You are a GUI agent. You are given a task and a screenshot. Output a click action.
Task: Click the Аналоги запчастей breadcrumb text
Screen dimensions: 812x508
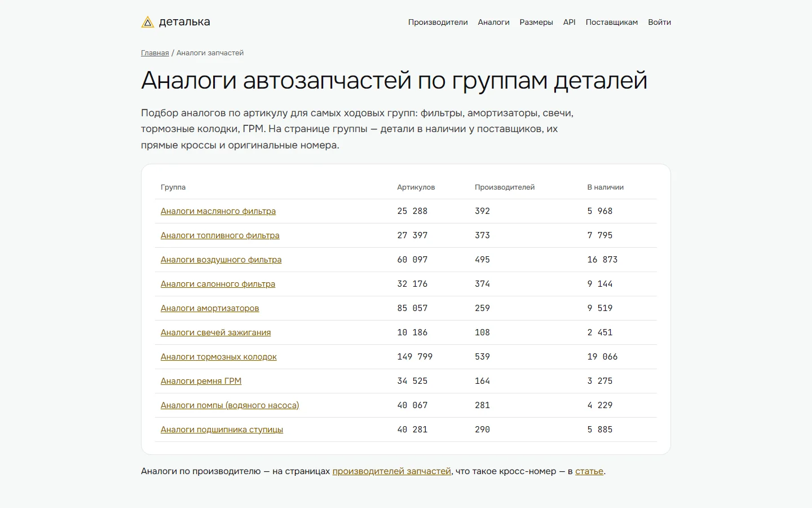tap(210, 53)
